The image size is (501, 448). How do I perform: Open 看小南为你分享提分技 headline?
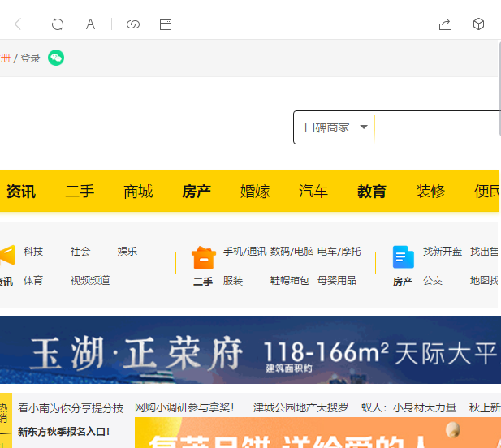pyautogui.click(x=71, y=408)
